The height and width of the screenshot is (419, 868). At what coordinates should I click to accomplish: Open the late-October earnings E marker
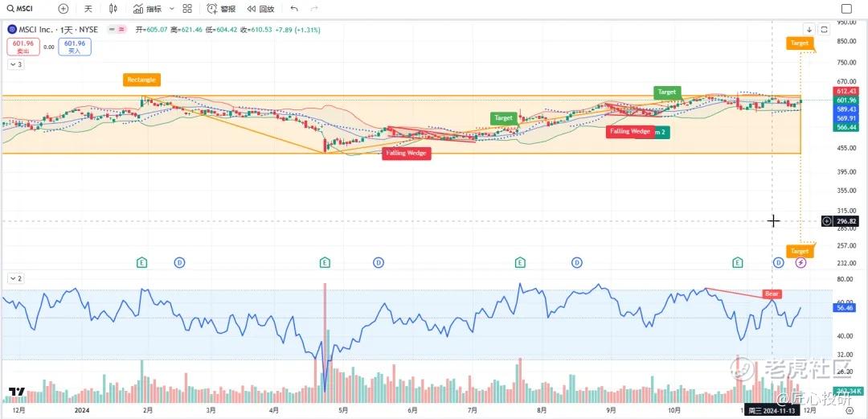click(x=737, y=262)
